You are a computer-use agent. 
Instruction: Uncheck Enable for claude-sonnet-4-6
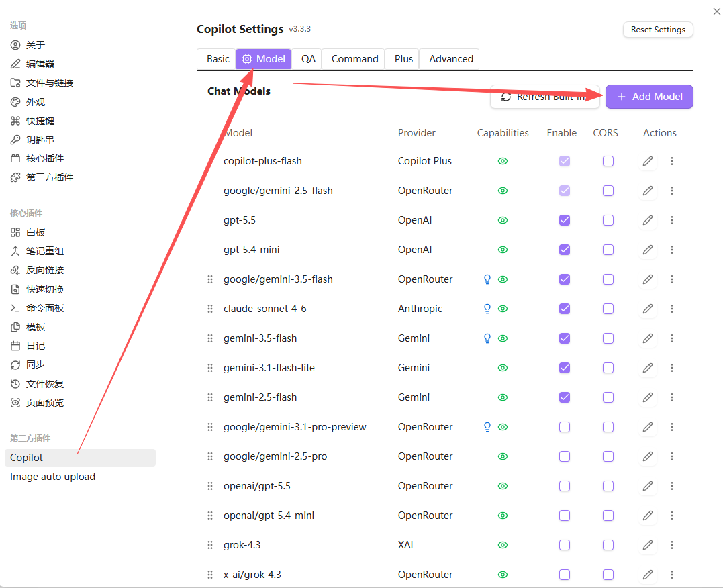tap(565, 309)
